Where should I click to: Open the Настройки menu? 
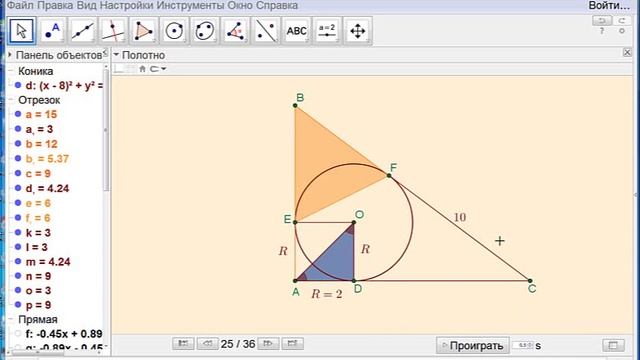[127, 6]
